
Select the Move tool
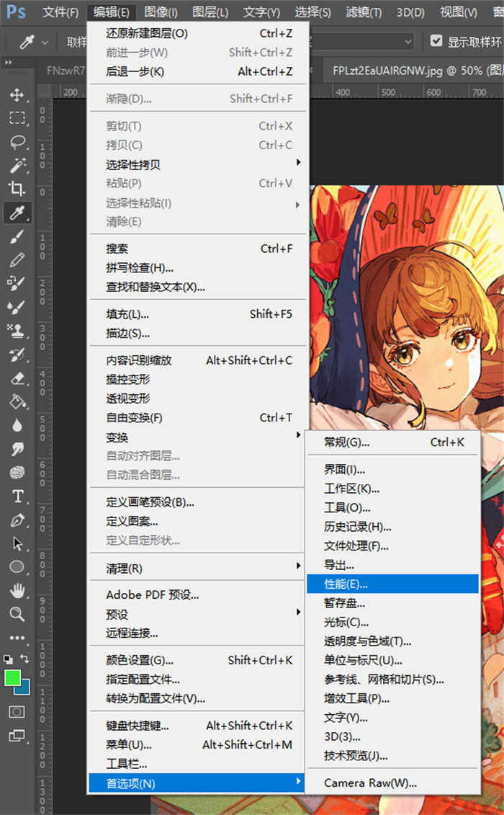click(x=17, y=94)
